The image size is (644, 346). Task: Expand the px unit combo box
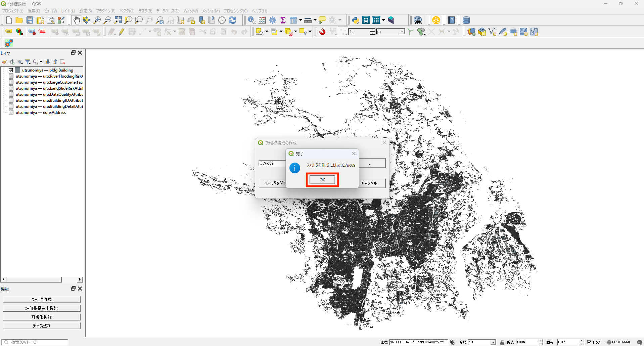coord(402,32)
